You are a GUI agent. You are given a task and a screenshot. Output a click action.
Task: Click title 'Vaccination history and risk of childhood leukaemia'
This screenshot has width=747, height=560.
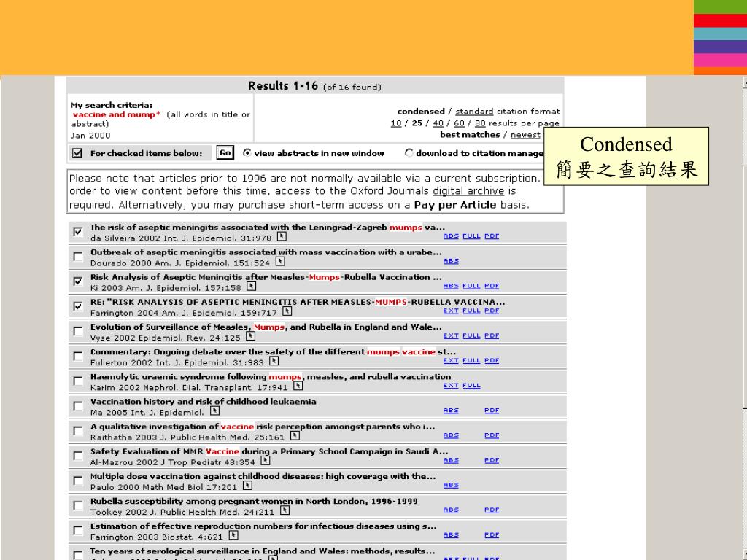point(204,402)
